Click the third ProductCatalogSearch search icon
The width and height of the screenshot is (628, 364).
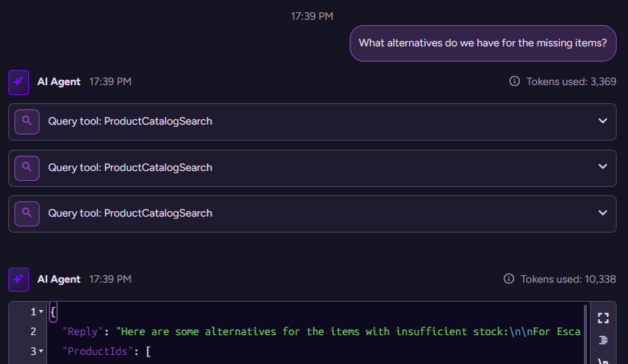coord(27,214)
